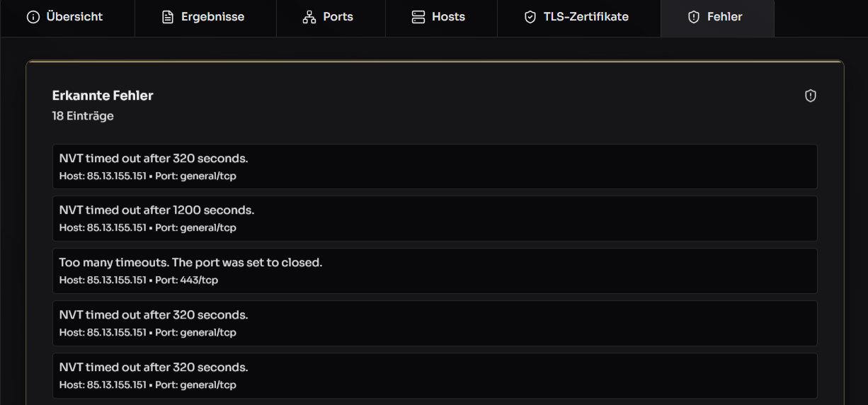Screen dimensions: 868x405
Task: Click the Port: 443/tcp host detail line
Action: [139, 280]
